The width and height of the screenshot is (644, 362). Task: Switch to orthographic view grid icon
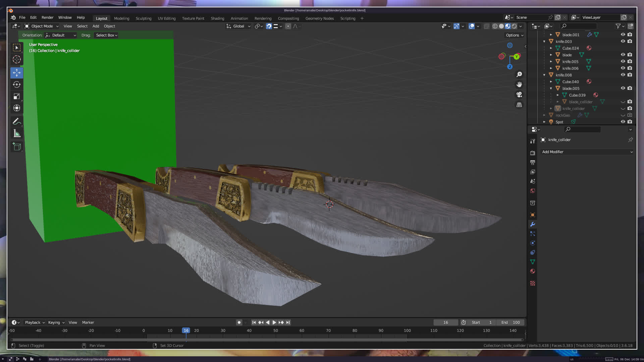pos(519,105)
